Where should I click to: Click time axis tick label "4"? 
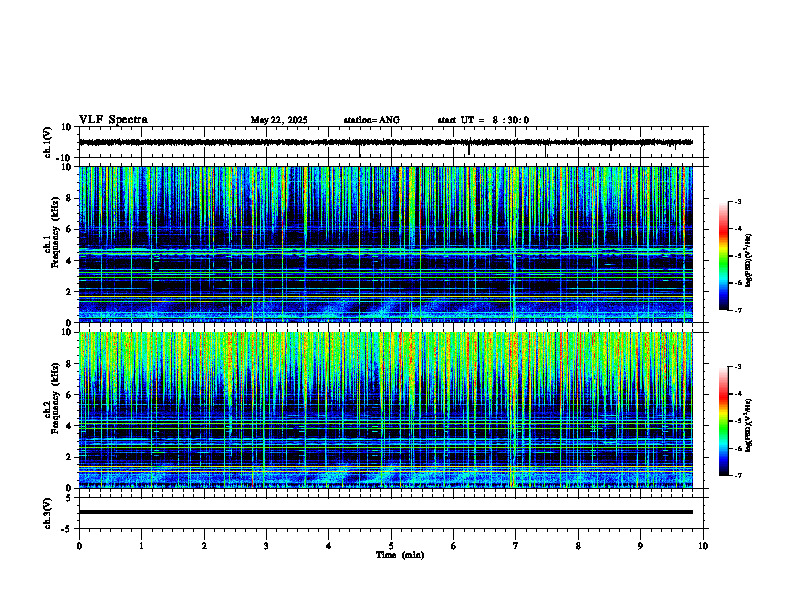click(x=329, y=546)
